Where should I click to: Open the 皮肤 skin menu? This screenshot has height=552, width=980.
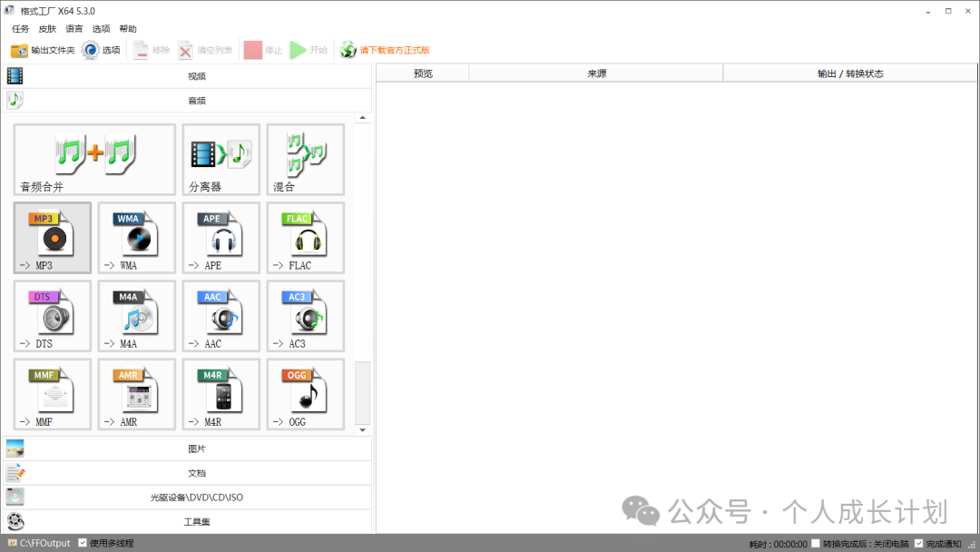tap(47, 29)
